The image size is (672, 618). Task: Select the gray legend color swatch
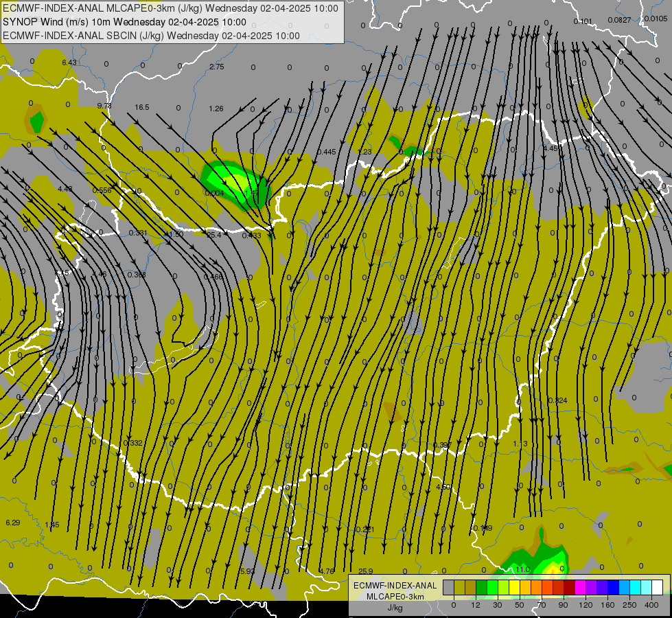[449, 587]
